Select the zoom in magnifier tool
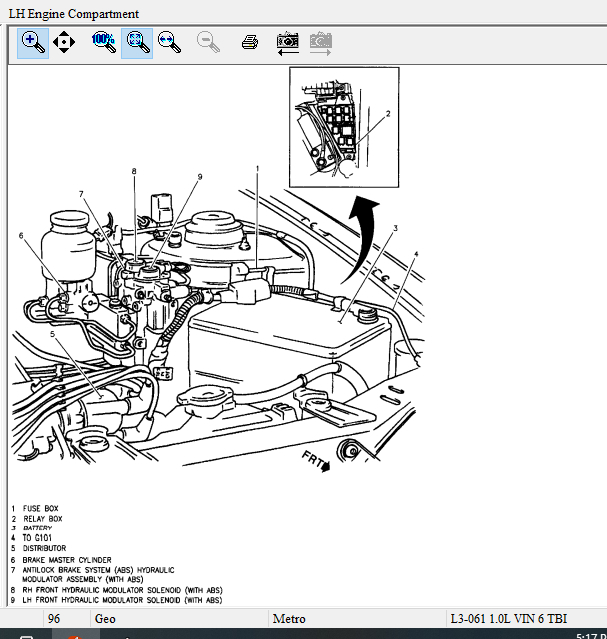607x639 pixels. (x=33, y=43)
